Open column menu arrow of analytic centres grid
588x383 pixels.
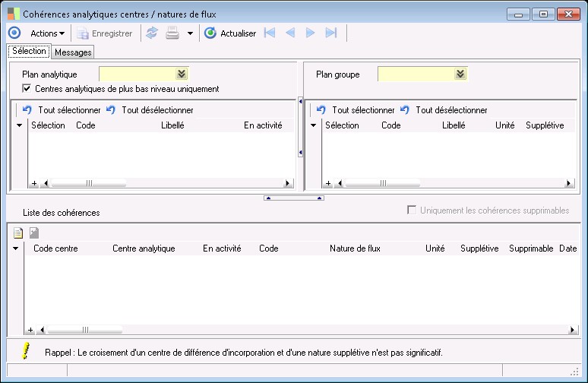click(20, 125)
